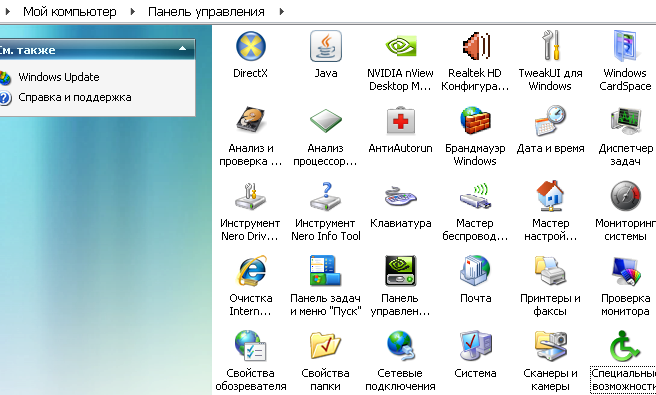Click Панель управления breadcrumb segment
The width and height of the screenshot is (656, 395).
click(206, 12)
